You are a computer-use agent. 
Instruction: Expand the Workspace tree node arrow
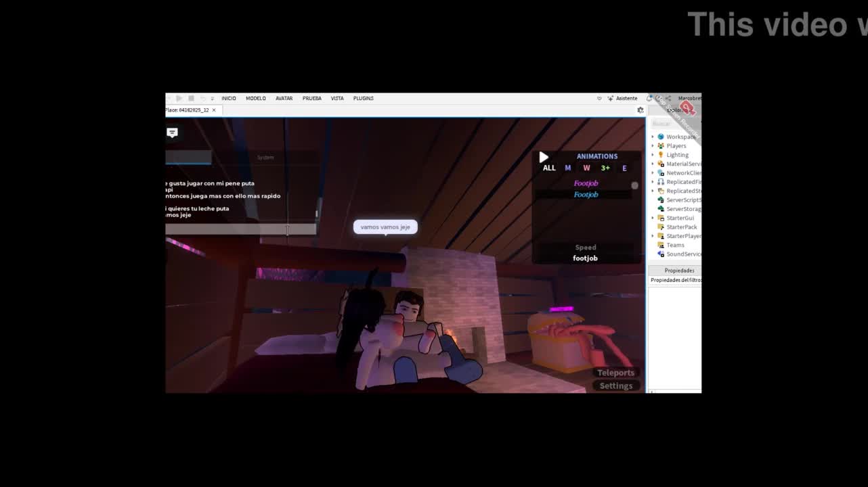point(653,137)
